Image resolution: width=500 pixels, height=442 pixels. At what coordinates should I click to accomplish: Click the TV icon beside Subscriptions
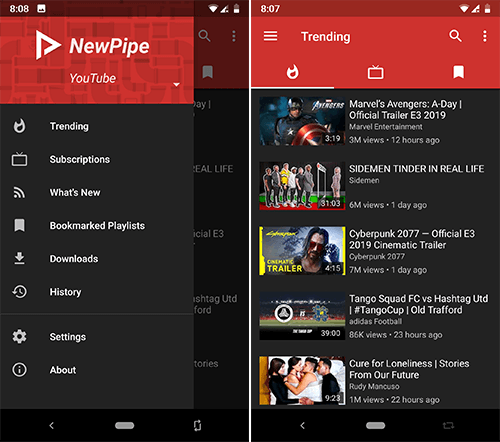click(x=19, y=159)
